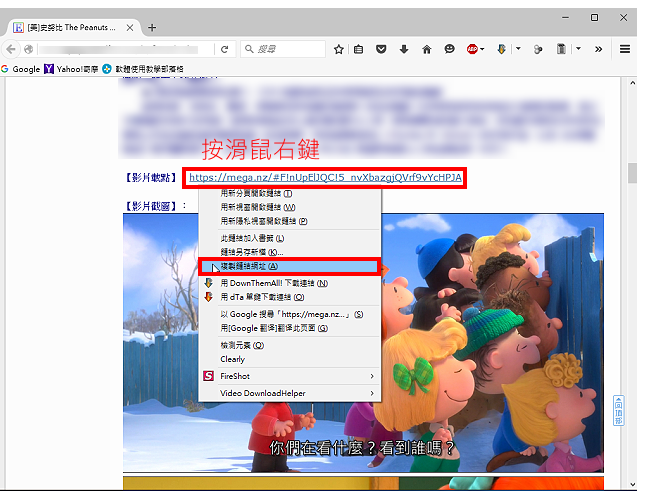The width and height of the screenshot is (645, 504).
Task: Expand FireShot submenu arrow
Action: coord(372,376)
